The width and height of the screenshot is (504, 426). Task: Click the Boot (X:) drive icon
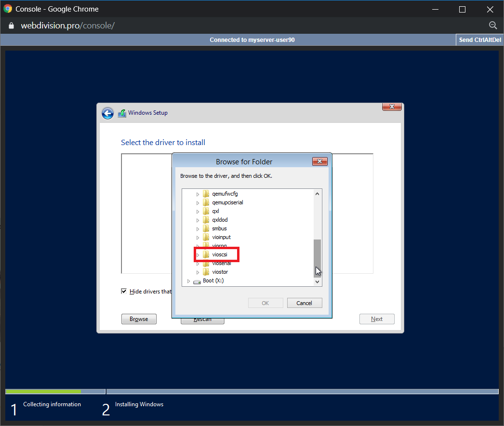197,281
